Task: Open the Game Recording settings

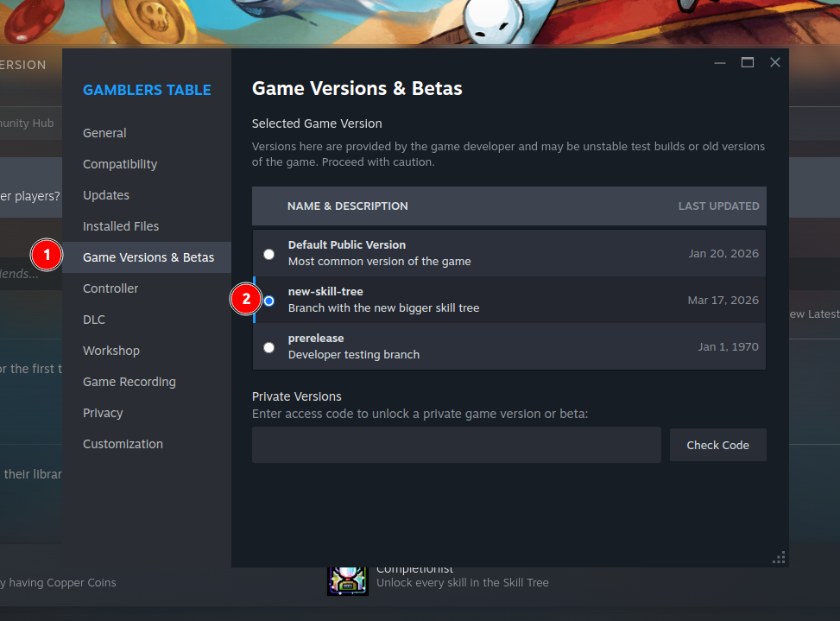Action: tap(129, 382)
